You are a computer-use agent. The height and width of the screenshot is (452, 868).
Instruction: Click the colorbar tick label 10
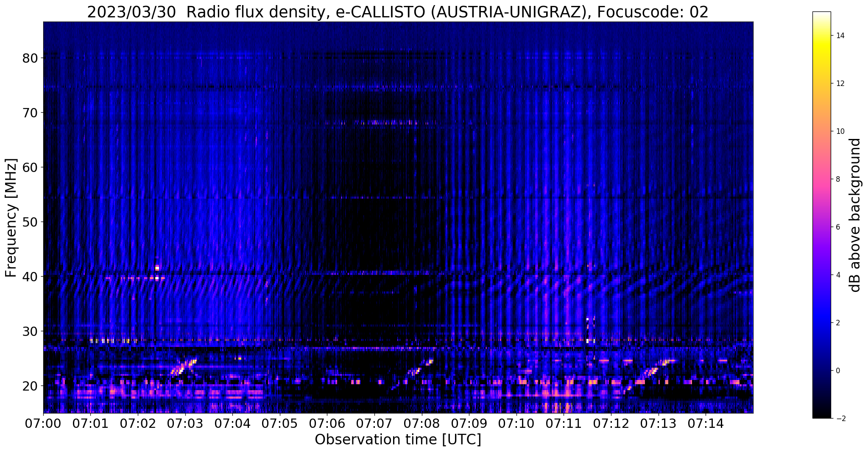point(840,131)
